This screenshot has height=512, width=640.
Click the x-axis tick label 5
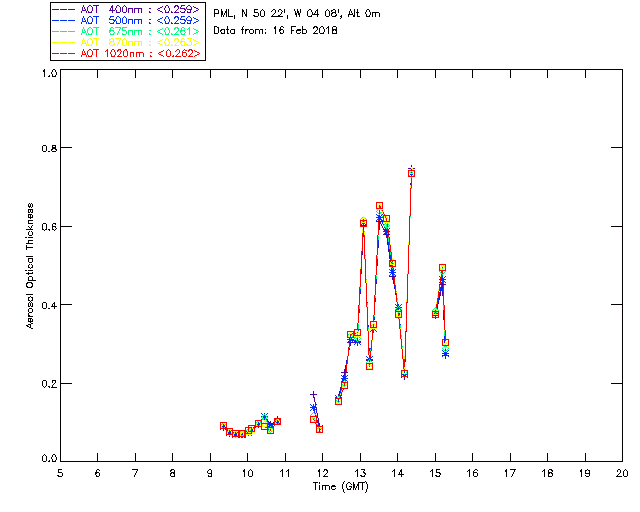click(60, 473)
